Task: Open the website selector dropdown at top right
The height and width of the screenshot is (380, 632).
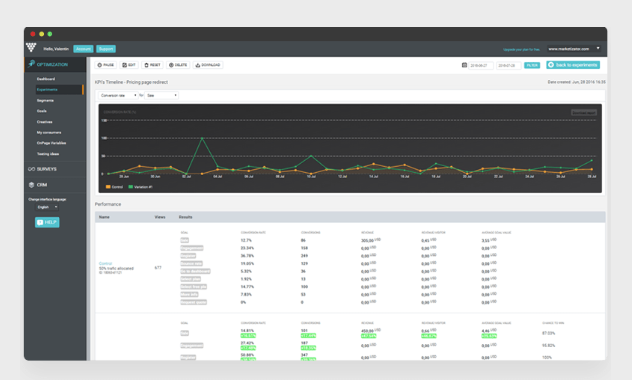Action: pos(574,49)
